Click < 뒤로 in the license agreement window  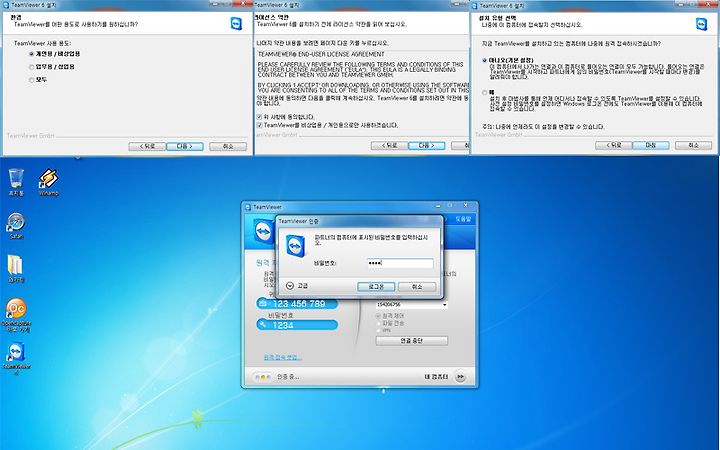pyautogui.click(x=389, y=146)
